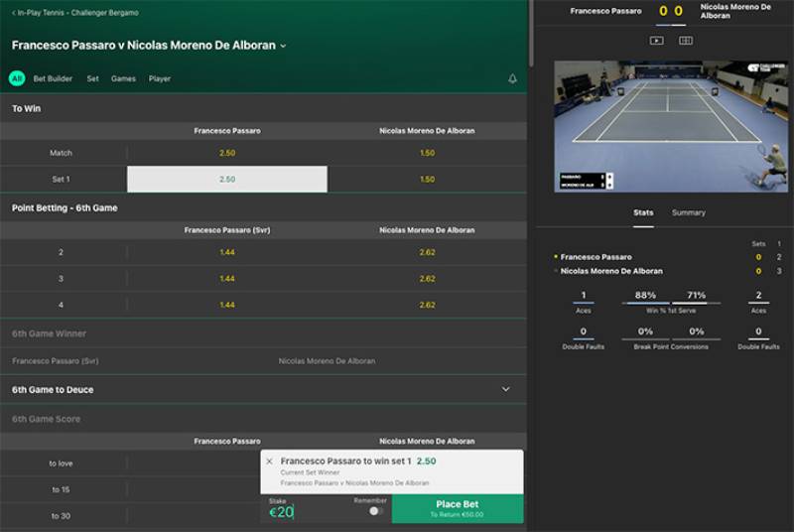Viewport: 794px width, 532px height.
Task: Select the All markets filter
Action: coord(17,78)
